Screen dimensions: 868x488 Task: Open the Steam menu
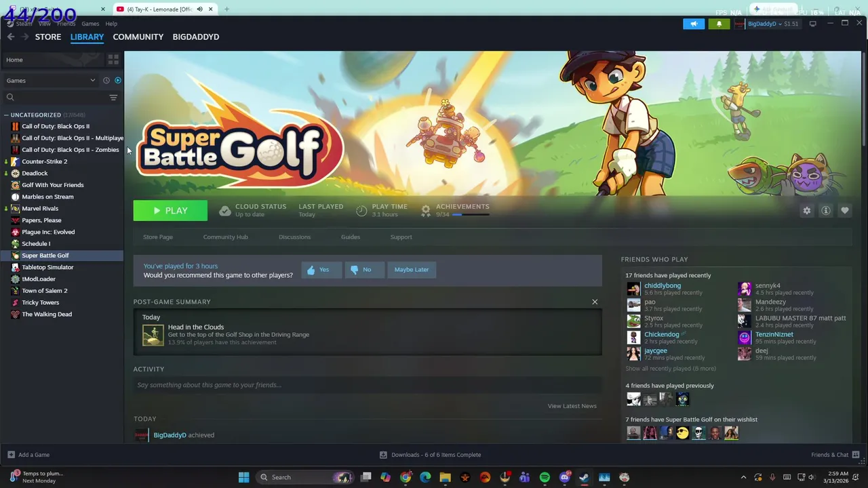24,24
